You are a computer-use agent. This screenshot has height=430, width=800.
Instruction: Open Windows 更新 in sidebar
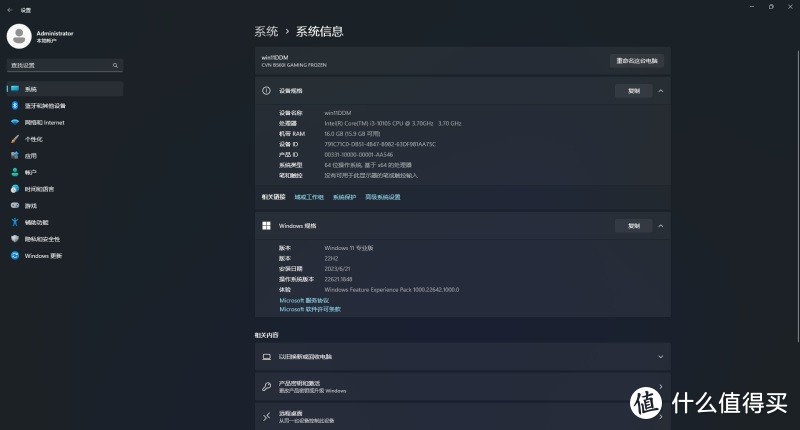coord(43,255)
